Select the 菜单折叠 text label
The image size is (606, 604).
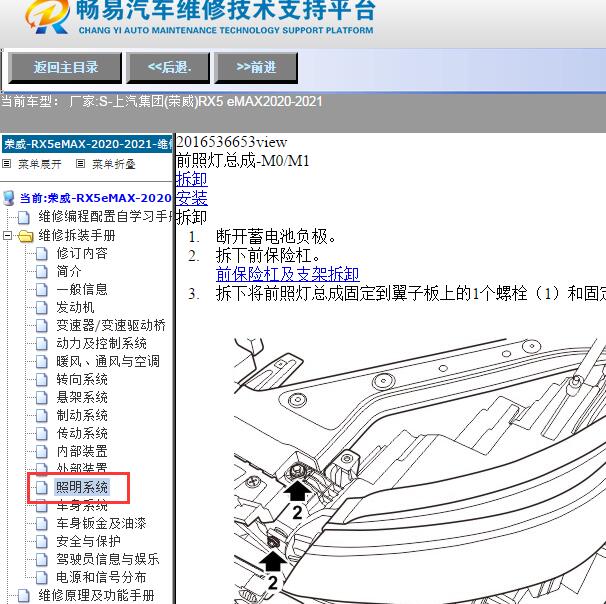(114, 164)
